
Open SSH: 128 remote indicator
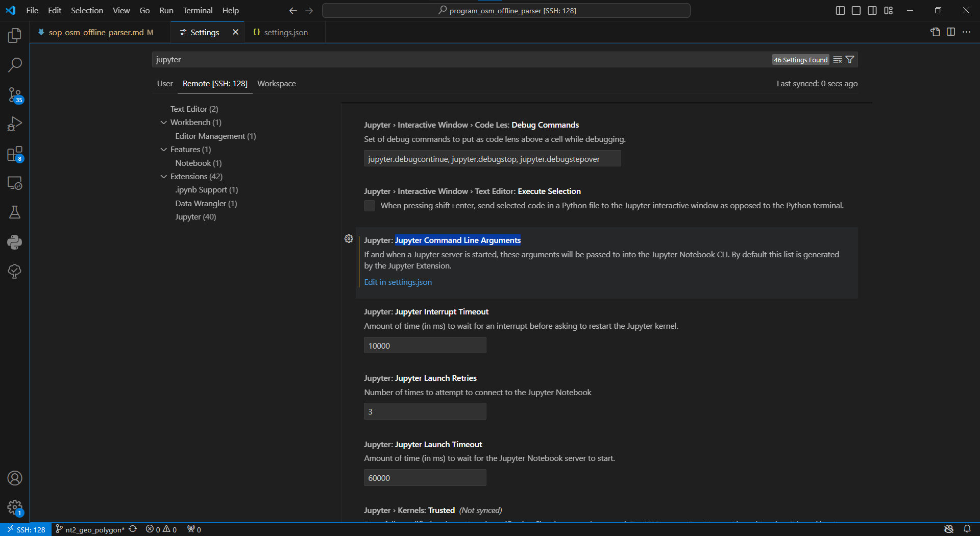(26, 529)
